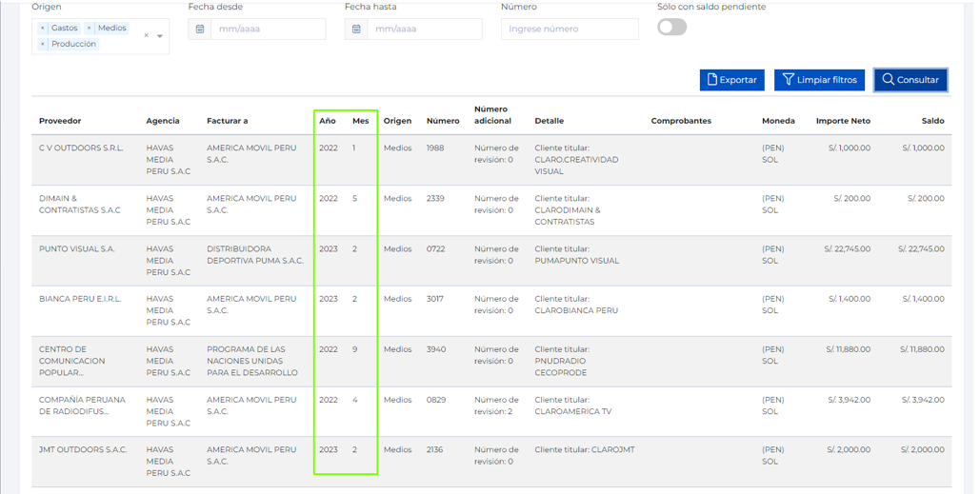This screenshot has width=980, height=494.
Task: Click into the Fecha hasta date field
Action: click(x=425, y=29)
